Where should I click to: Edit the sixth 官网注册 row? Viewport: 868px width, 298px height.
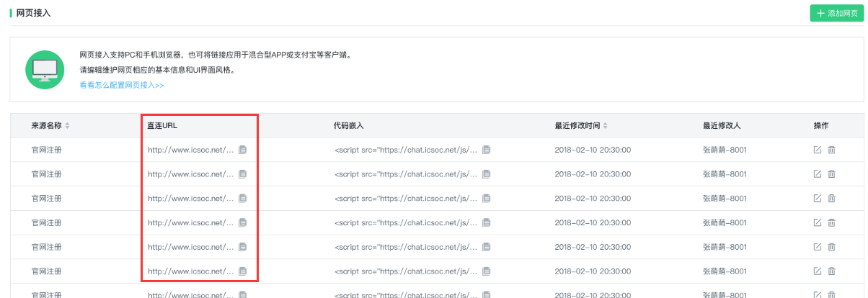(818, 271)
